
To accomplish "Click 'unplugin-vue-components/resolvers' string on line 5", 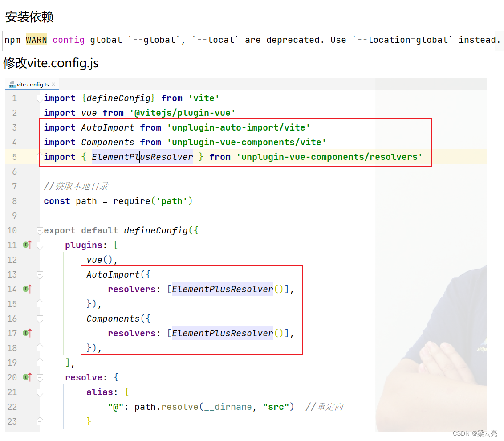I will click(x=329, y=157).
